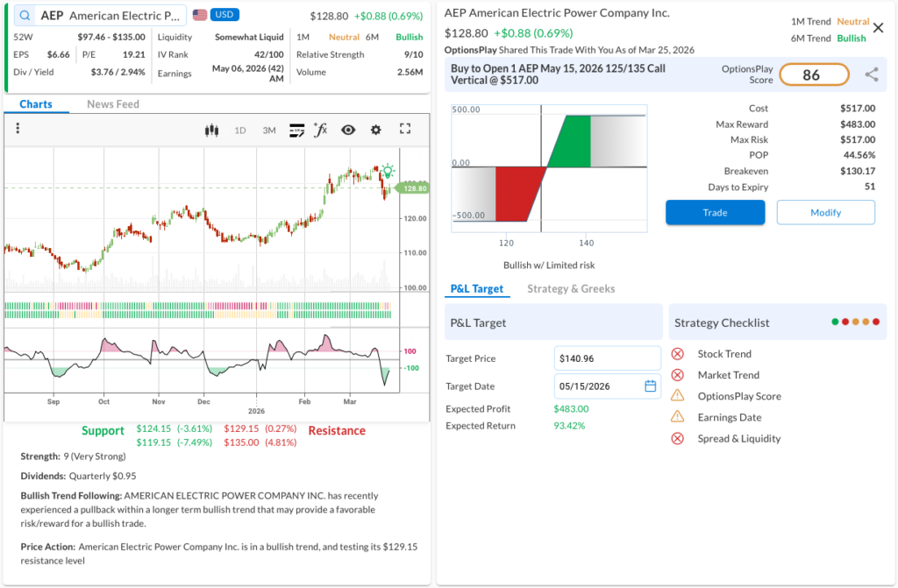Toggle chart visibility eye icon
This screenshot has height=588, width=898.
(348, 130)
